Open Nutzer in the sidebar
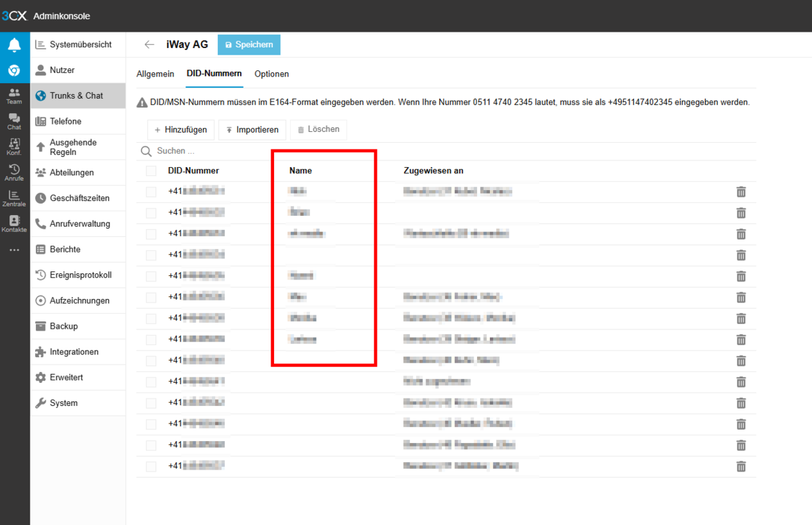Viewport: 812px width, 525px height. pos(78,70)
